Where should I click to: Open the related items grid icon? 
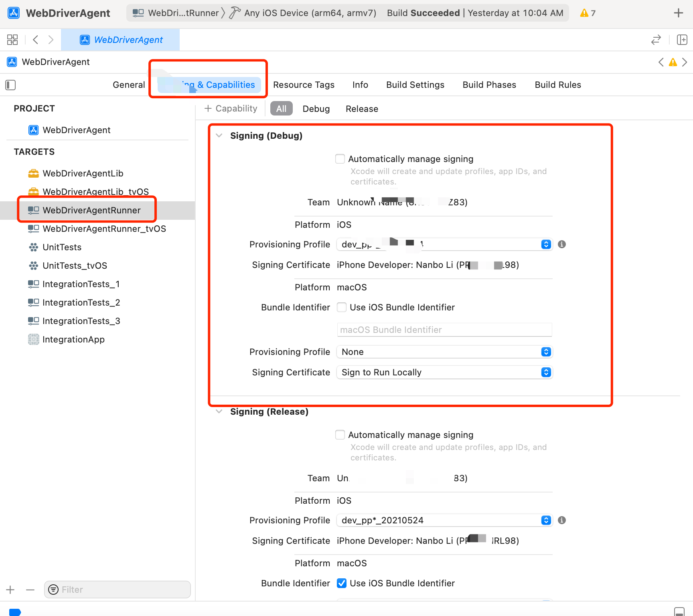pyautogui.click(x=12, y=40)
